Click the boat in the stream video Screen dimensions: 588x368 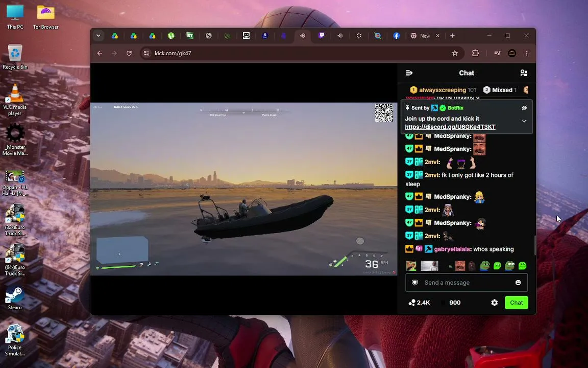(x=262, y=218)
